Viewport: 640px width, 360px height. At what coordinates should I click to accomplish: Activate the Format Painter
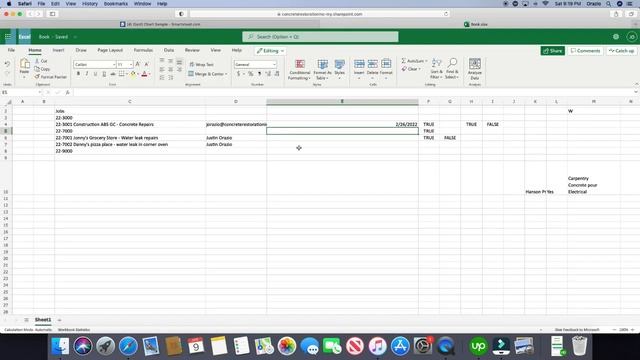click(51, 77)
